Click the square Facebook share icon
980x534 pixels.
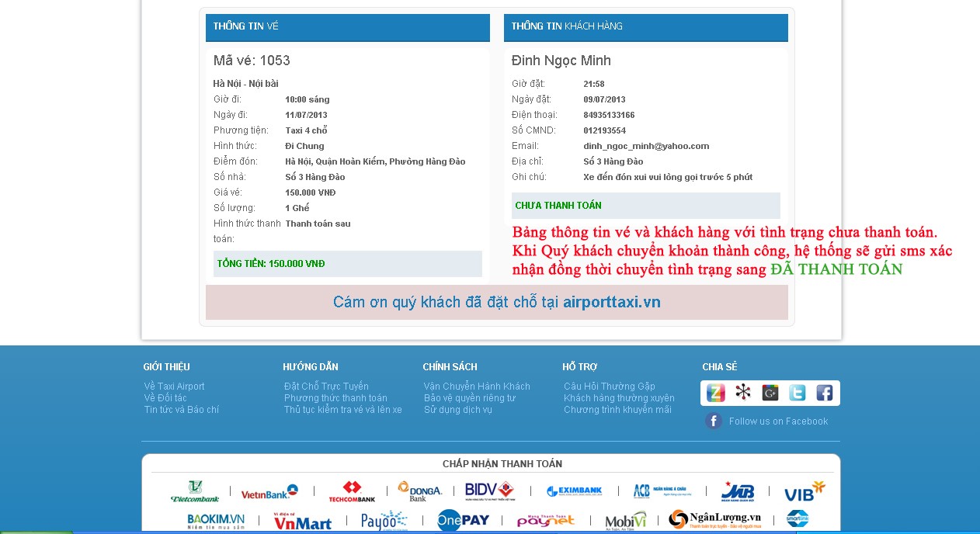(824, 393)
